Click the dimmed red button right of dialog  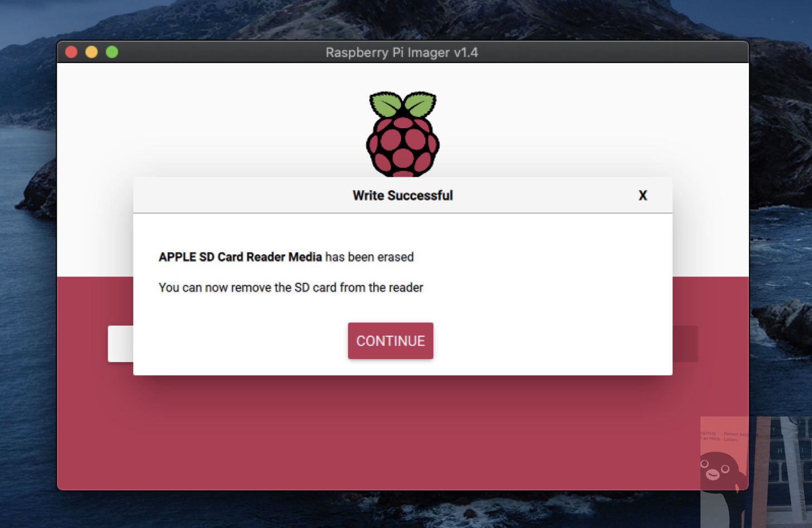[x=685, y=344]
